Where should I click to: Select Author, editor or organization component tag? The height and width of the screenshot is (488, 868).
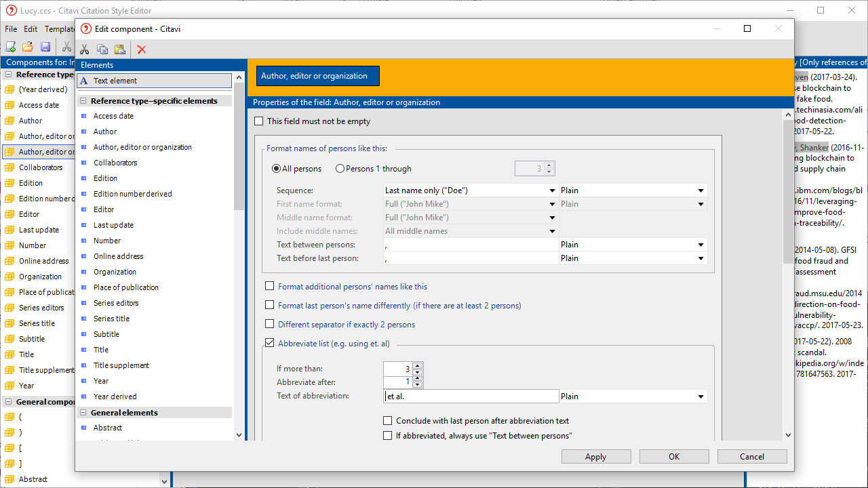pos(317,76)
